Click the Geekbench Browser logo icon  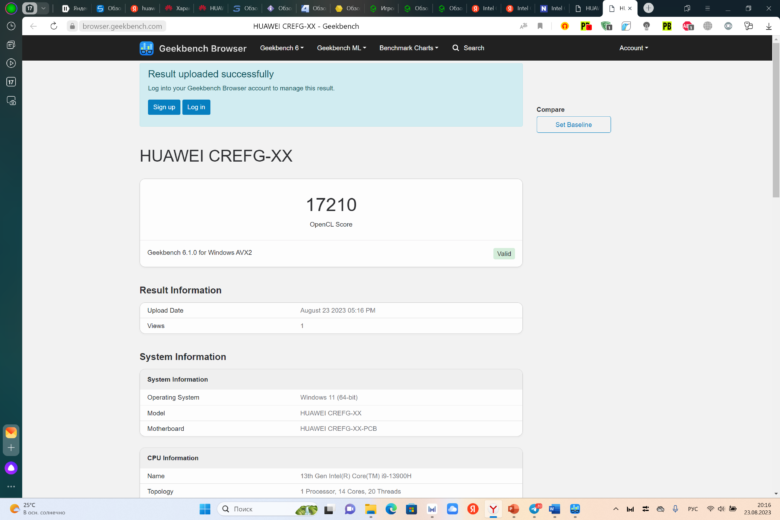click(146, 48)
